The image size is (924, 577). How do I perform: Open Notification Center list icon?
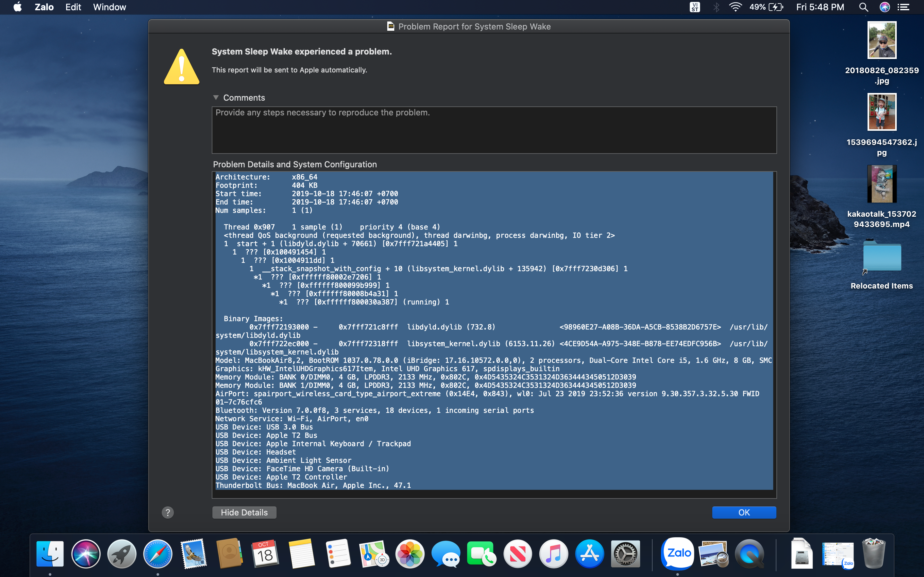903,7
